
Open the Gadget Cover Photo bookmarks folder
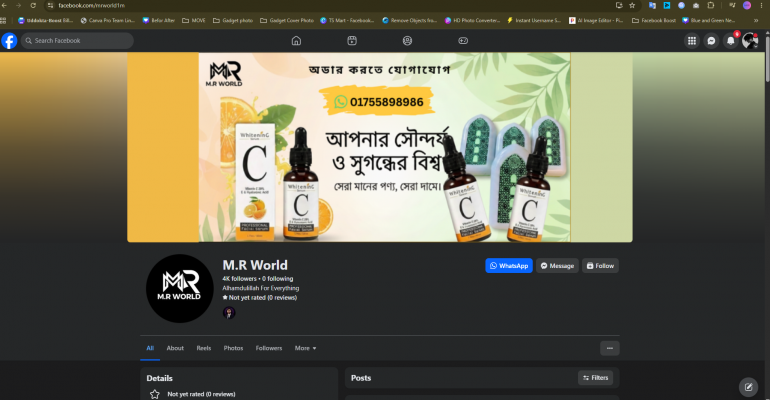pyautogui.click(x=287, y=21)
